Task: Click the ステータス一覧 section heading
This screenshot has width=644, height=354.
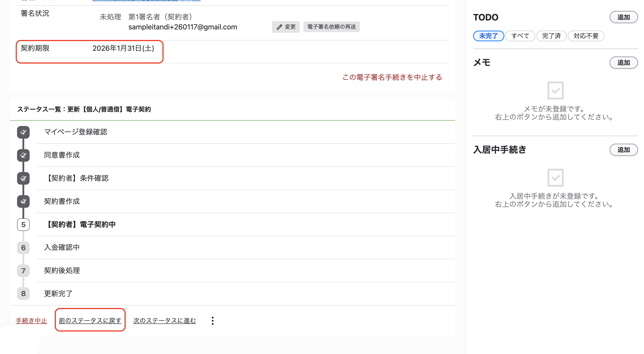Action: (x=84, y=109)
